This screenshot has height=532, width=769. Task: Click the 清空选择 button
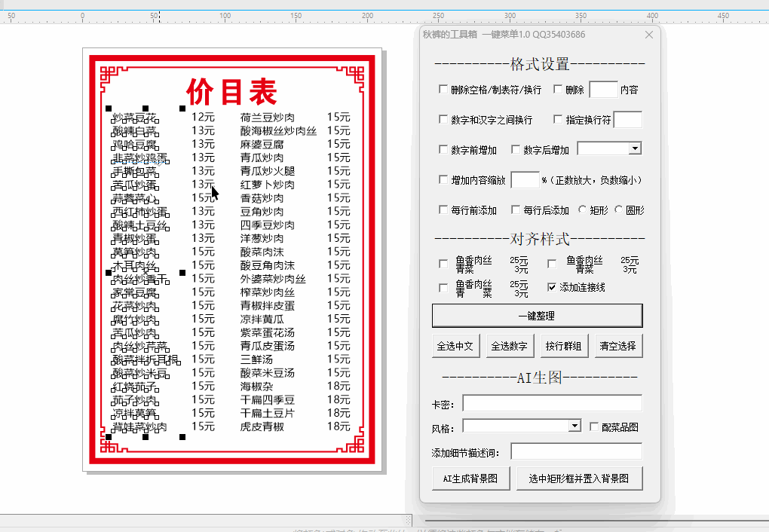pyautogui.click(x=617, y=347)
